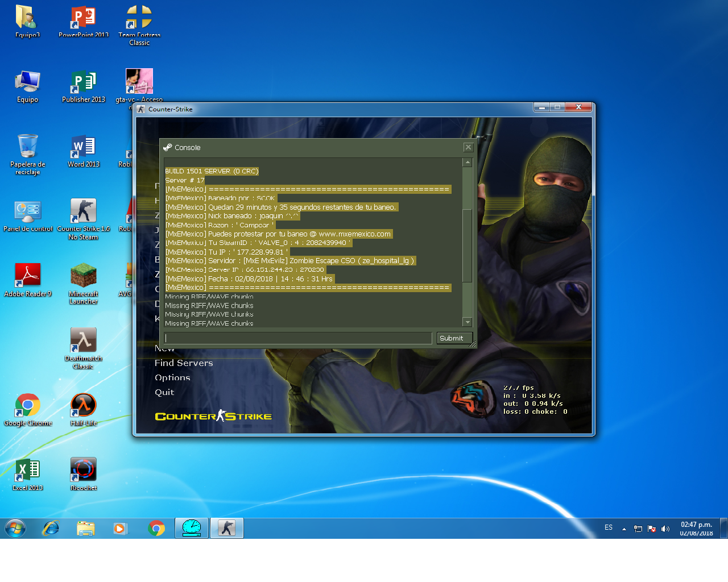The height and width of the screenshot is (582, 728).
Task: Open the taskbar clock and date
Action: (696, 529)
